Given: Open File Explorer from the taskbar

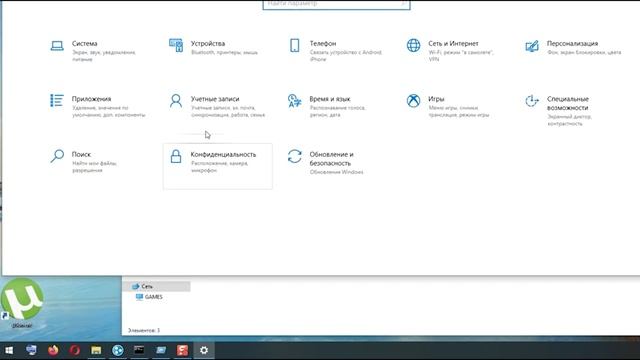Looking at the screenshot, I should pos(96,350).
